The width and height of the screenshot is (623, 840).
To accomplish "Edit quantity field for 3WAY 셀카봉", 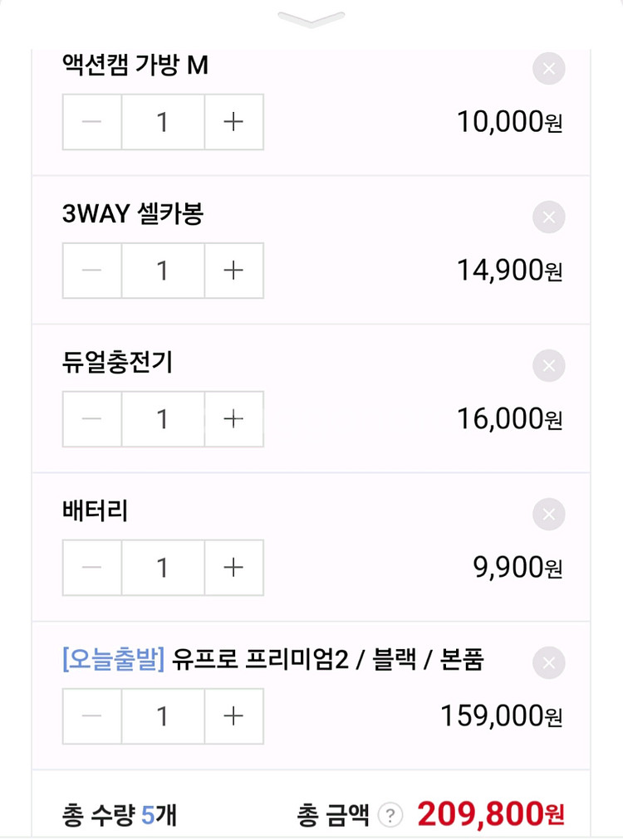I will pos(163,271).
